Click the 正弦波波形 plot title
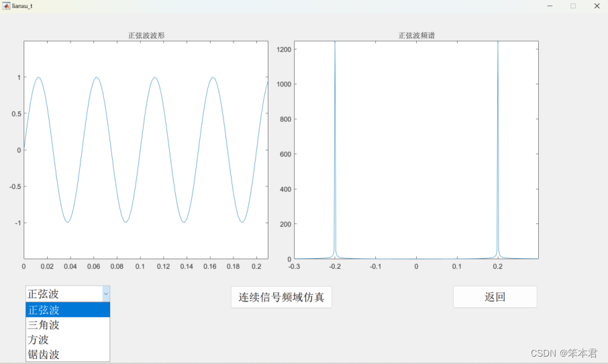Screen dimensions: 608x364 [146, 36]
